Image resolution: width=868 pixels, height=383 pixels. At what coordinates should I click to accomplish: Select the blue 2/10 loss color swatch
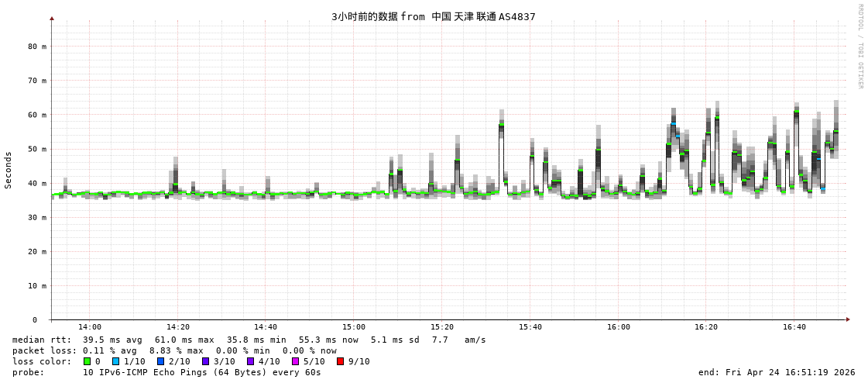point(160,361)
